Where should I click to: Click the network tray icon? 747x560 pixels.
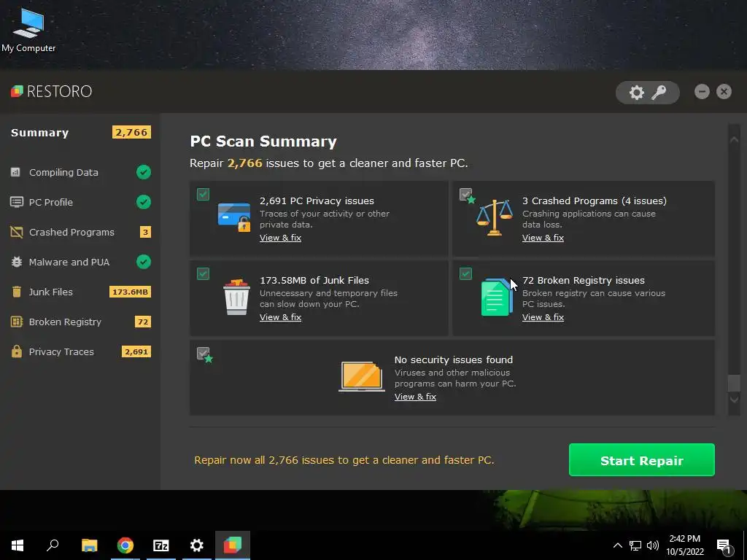[635, 545]
